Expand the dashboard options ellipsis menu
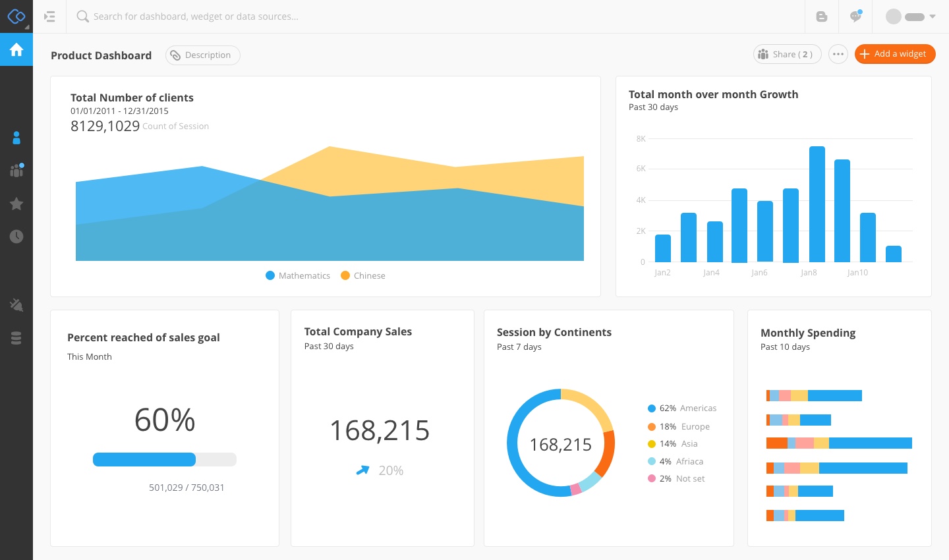The height and width of the screenshot is (560, 949). (838, 54)
